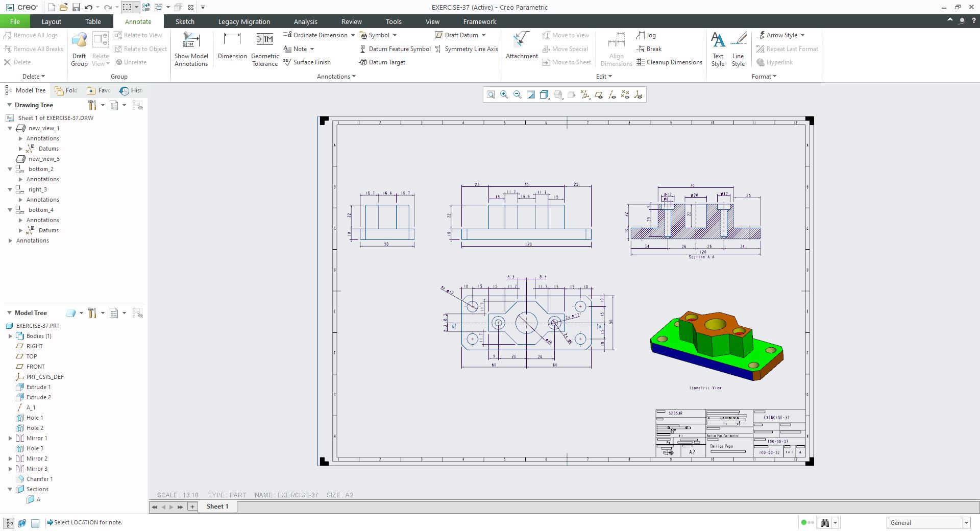The image size is (980, 531).
Task: Expand the Edit ribbon group overflow
Action: (x=604, y=77)
